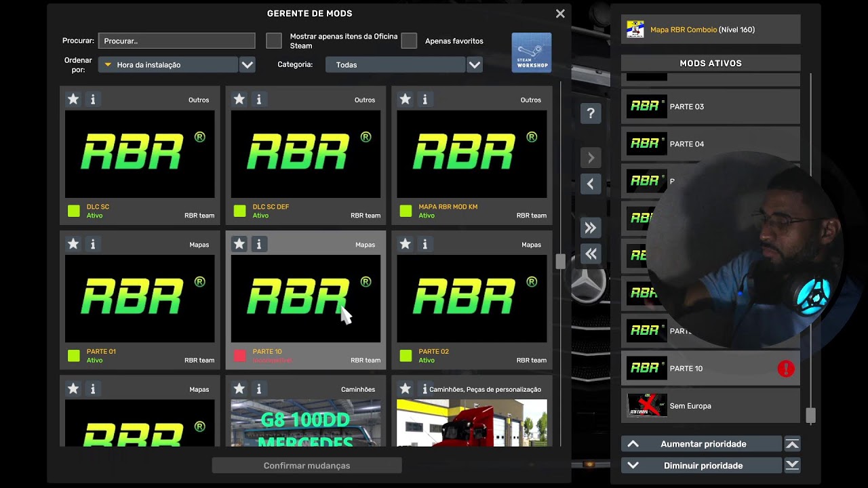The image size is (868, 488).
Task: Toggle PARTE 10 red status square
Action: click(x=240, y=355)
